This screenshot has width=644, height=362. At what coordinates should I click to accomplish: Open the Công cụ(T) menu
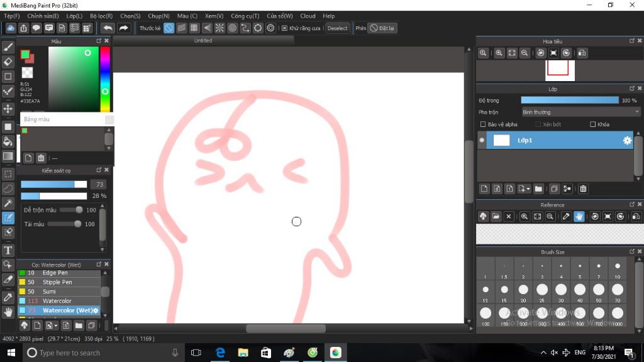click(245, 16)
